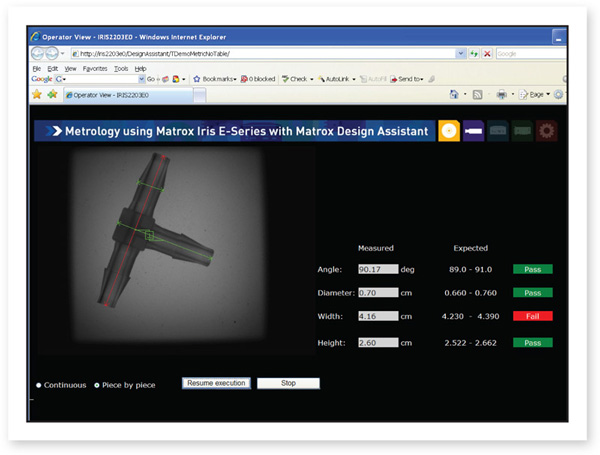This screenshot has height=455, width=600.
Task: Expand the address bar history dropdown
Action: [x=461, y=54]
